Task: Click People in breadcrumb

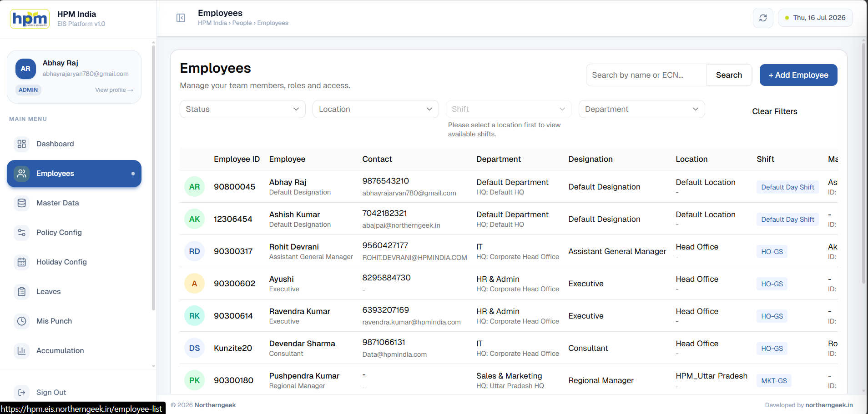Action: coord(242,23)
